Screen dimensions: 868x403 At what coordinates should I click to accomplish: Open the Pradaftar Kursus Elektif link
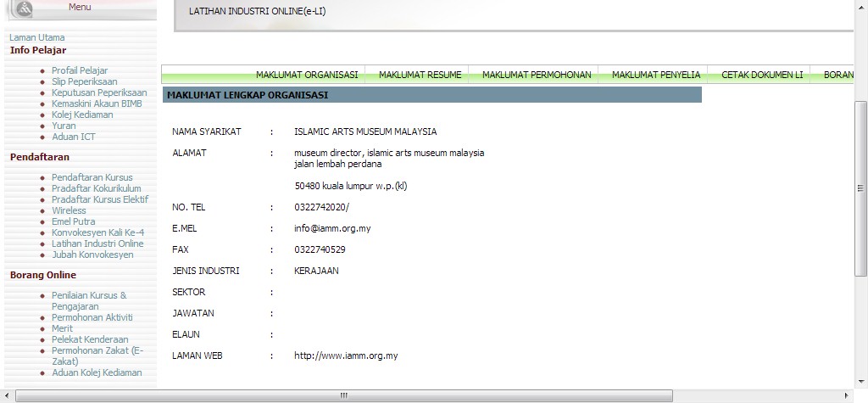[100, 199]
